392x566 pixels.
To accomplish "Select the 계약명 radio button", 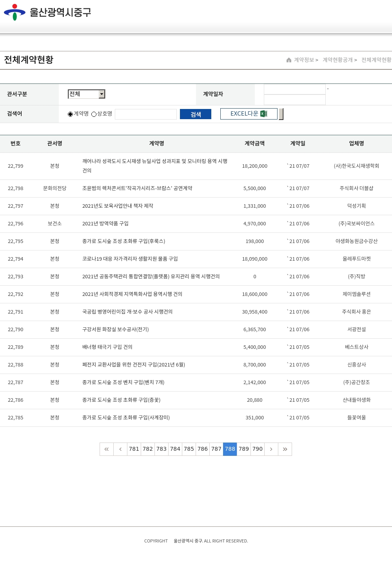I will point(70,114).
